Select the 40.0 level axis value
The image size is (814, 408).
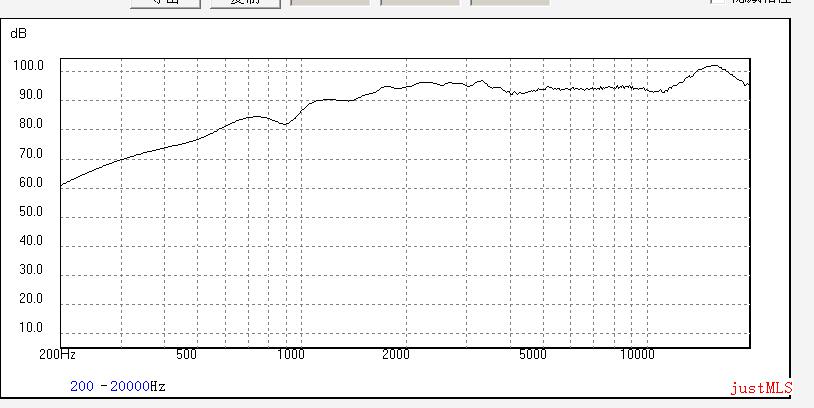tap(32, 241)
